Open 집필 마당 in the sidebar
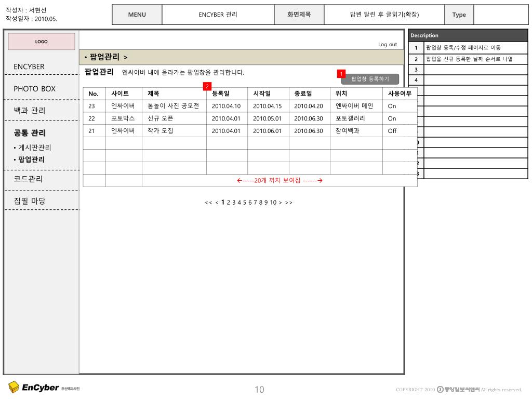Viewport: 532px width, 399px height. (x=30, y=201)
